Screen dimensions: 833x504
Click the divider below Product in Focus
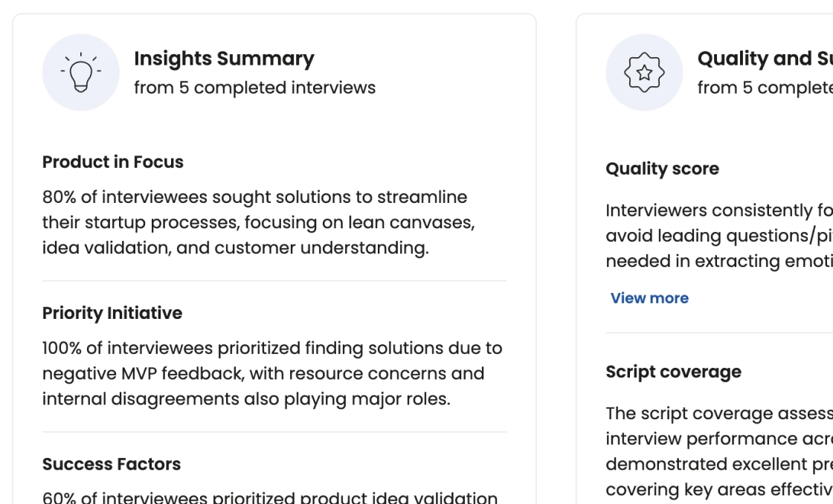point(274,281)
